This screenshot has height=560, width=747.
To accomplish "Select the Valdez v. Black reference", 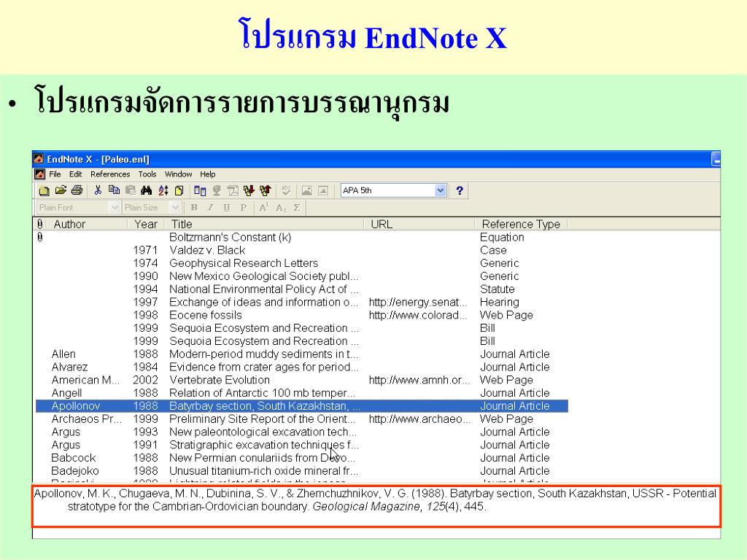I will pyautogui.click(x=302, y=250).
